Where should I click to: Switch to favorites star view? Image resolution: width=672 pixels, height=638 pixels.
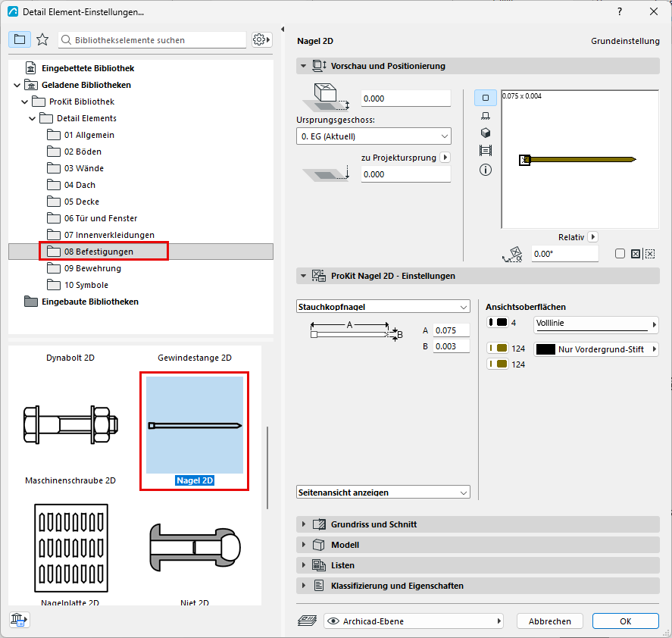(x=42, y=40)
